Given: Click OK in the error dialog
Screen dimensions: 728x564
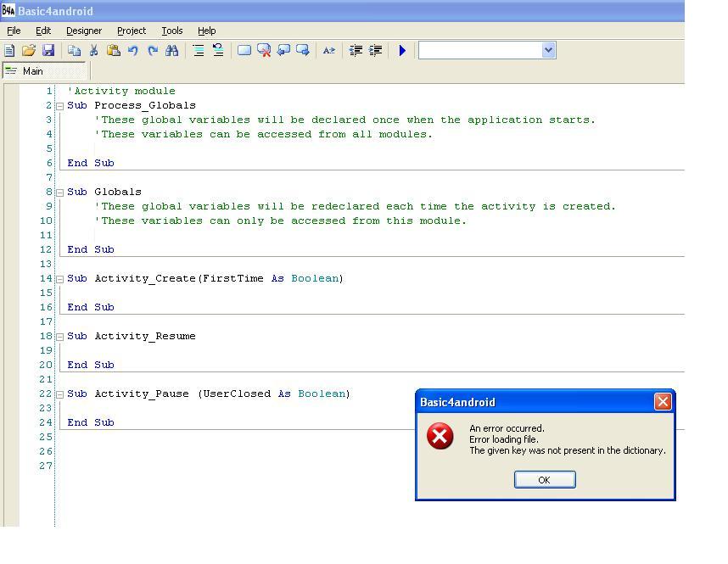Looking at the screenshot, I should coord(545,479).
